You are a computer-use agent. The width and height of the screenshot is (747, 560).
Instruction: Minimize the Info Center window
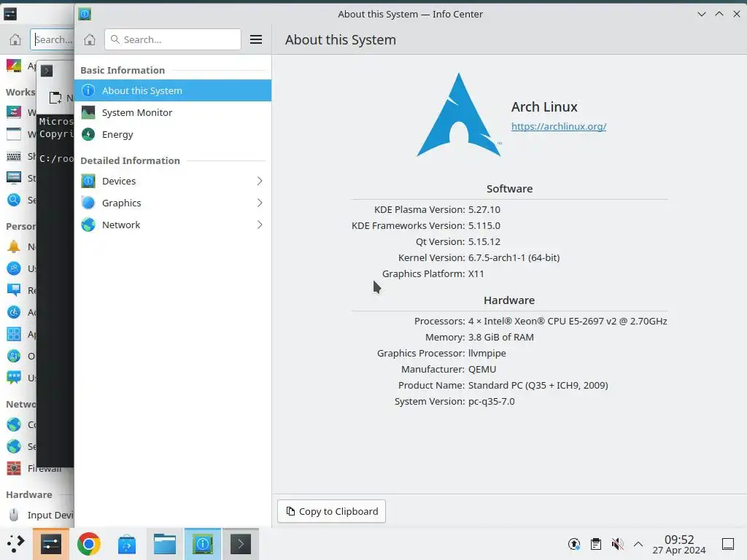701,15
